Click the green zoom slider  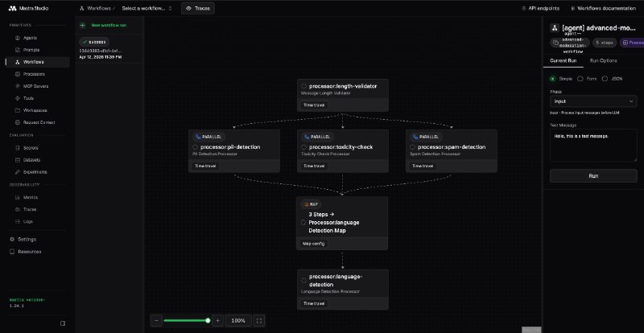(185, 320)
